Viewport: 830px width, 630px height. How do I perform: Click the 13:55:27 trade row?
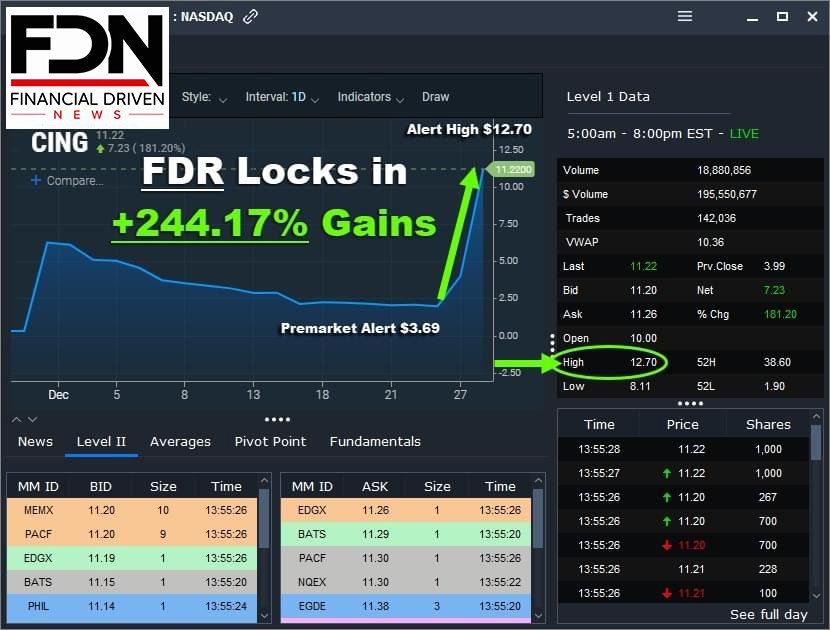pyautogui.click(x=683, y=473)
